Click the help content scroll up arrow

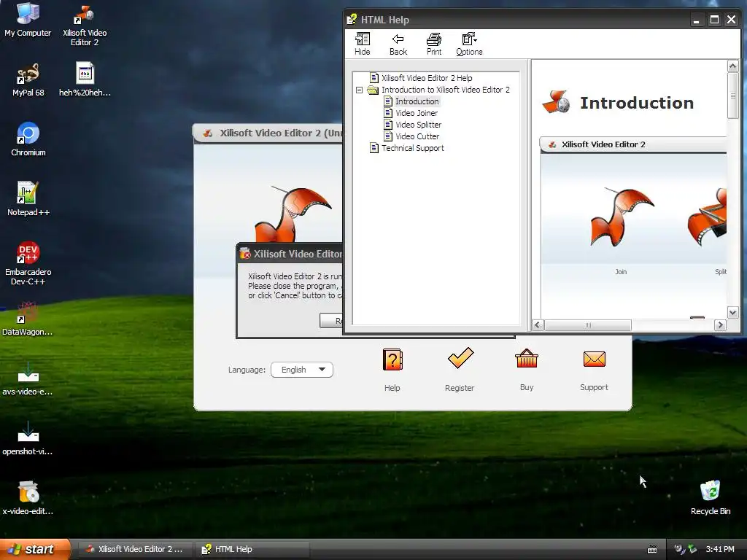732,66
